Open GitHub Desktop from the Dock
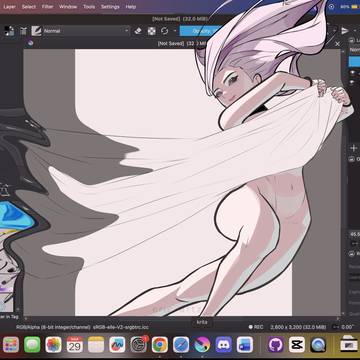 click(x=276, y=345)
